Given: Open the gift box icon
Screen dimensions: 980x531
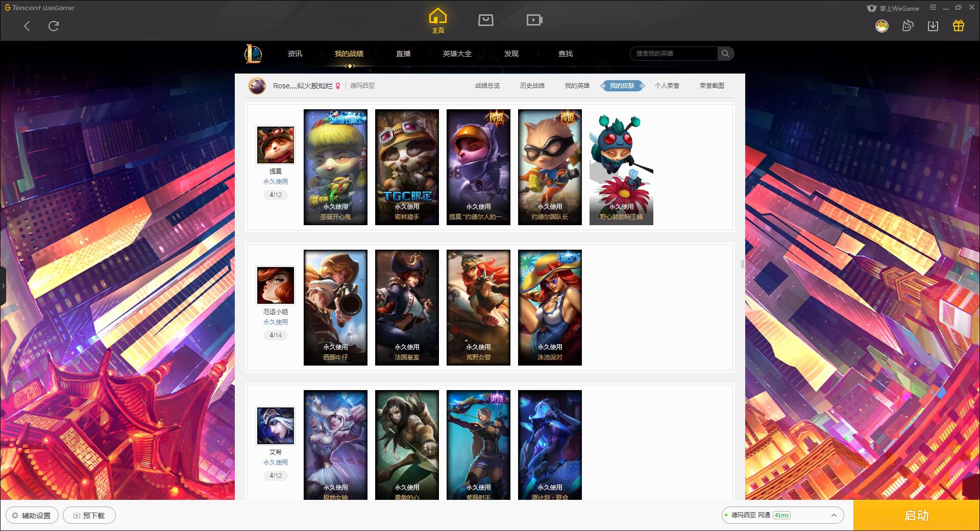Looking at the screenshot, I should pos(959,26).
